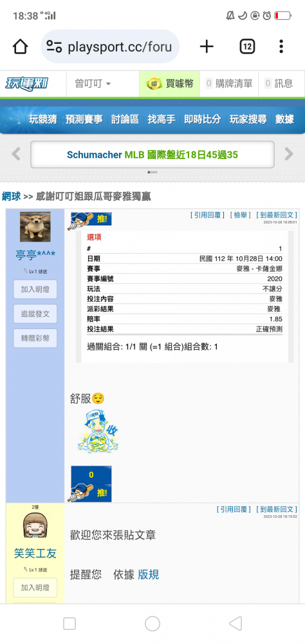Open a new browser tab with plus icon
The image size is (305, 644).
click(x=207, y=46)
